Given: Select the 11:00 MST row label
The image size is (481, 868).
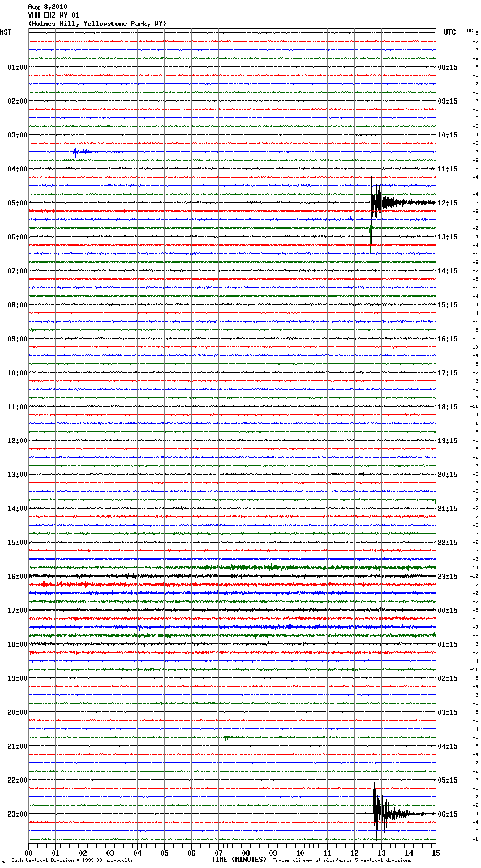Looking at the screenshot, I should click(x=18, y=407).
